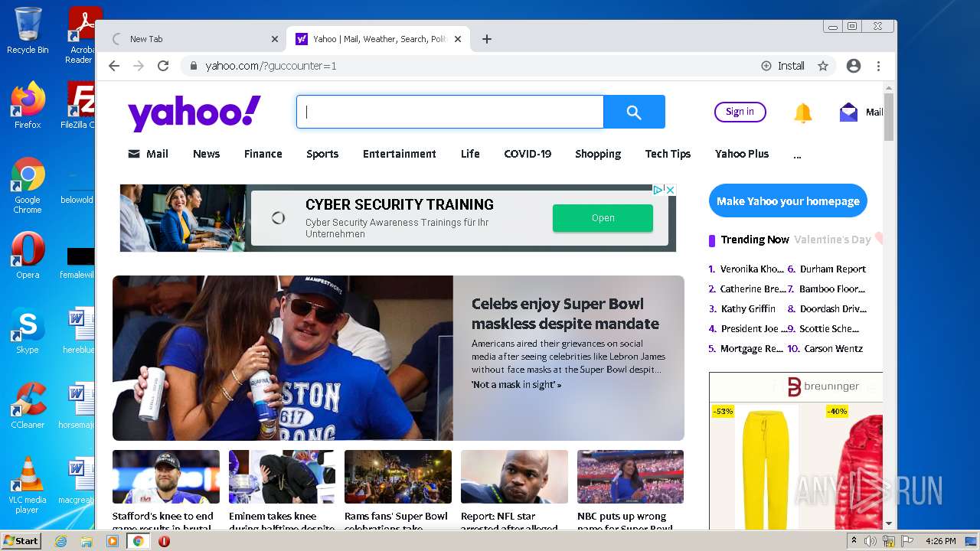980x551 pixels.
Task: Open Internet Explorer from taskbar
Action: tap(61, 541)
